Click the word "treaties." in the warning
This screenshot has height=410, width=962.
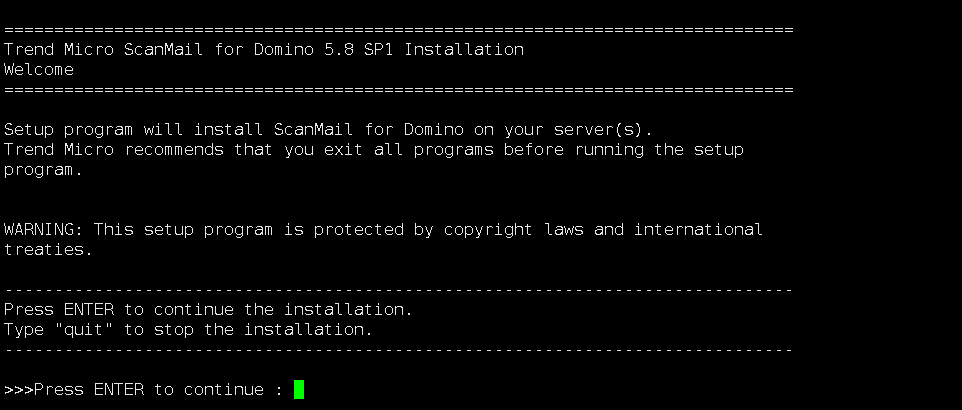(48, 249)
